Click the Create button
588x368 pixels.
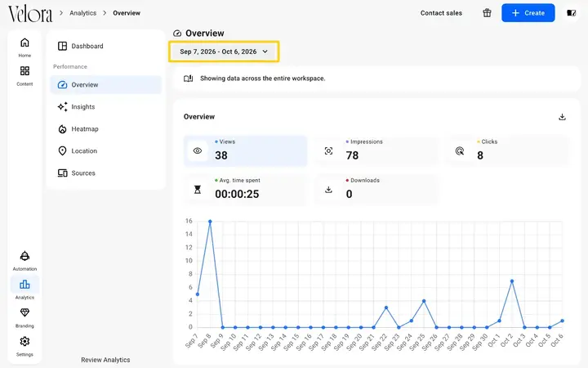pos(528,13)
